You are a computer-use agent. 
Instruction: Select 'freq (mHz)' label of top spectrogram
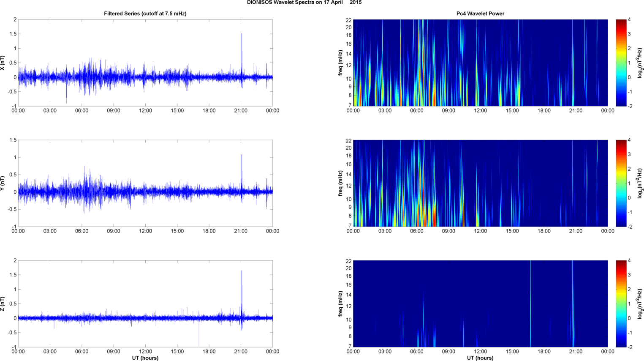340,63
